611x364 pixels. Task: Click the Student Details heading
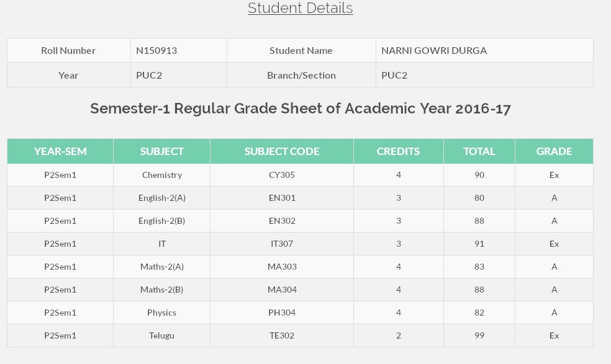[x=300, y=8]
